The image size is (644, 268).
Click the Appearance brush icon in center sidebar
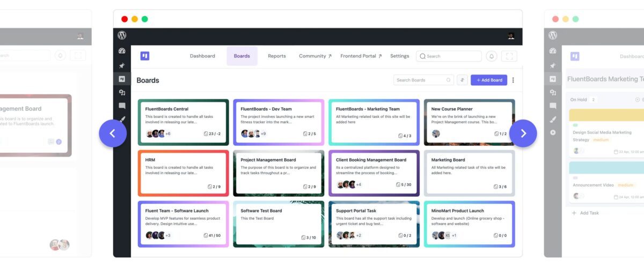pos(122,120)
